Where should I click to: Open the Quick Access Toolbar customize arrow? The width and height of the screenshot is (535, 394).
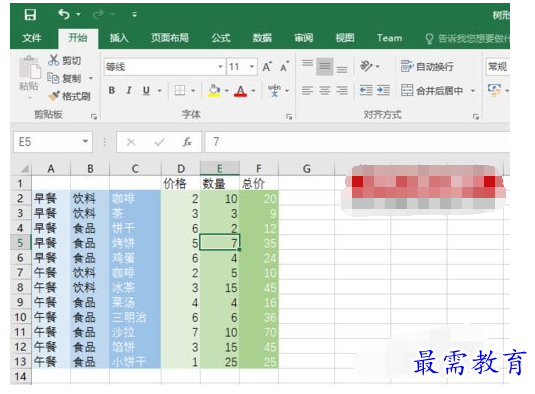[134, 15]
